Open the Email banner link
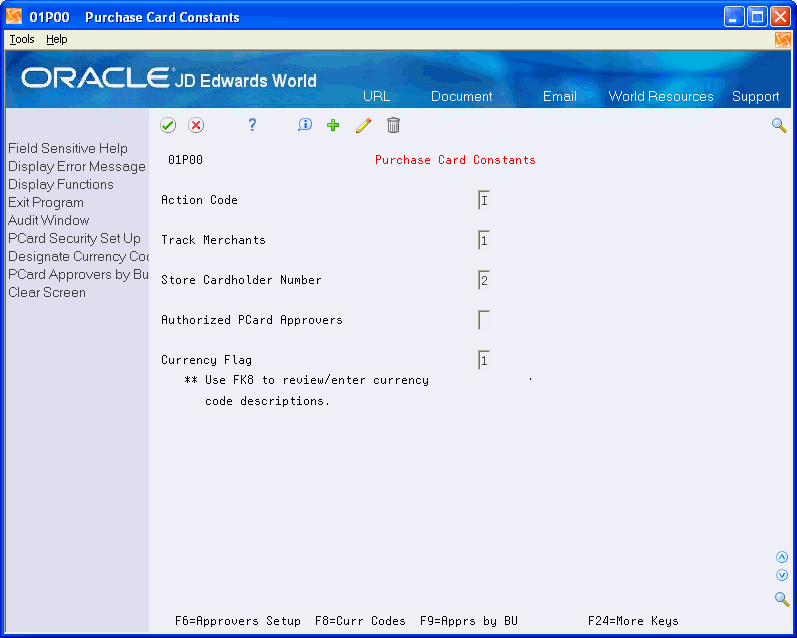 (x=560, y=96)
